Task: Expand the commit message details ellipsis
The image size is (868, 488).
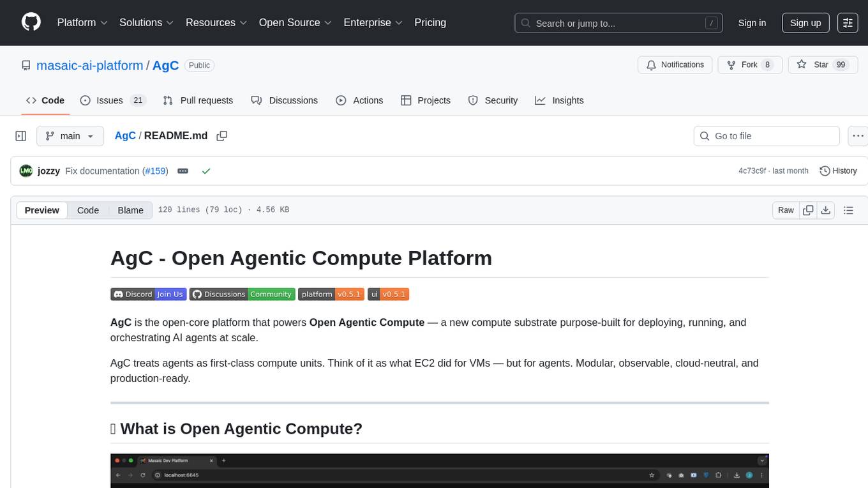Action: click(183, 171)
